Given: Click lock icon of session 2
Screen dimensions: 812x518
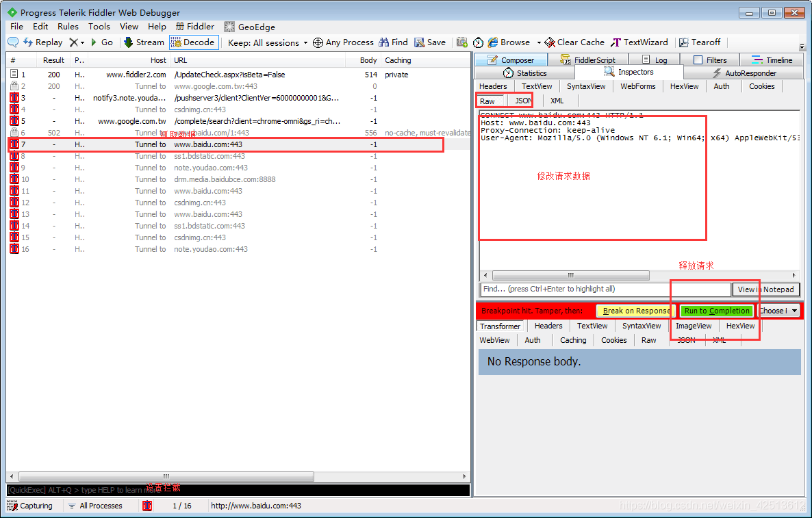Looking at the screenshot, I should (x=14, y=86).
